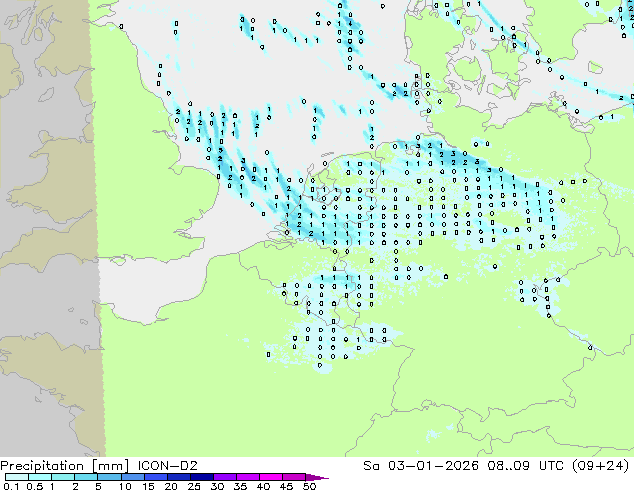The width and height of the screenshot is (634, 490).
Task: Click the arrow tip above 50 on legend
Action: (317, 477)
